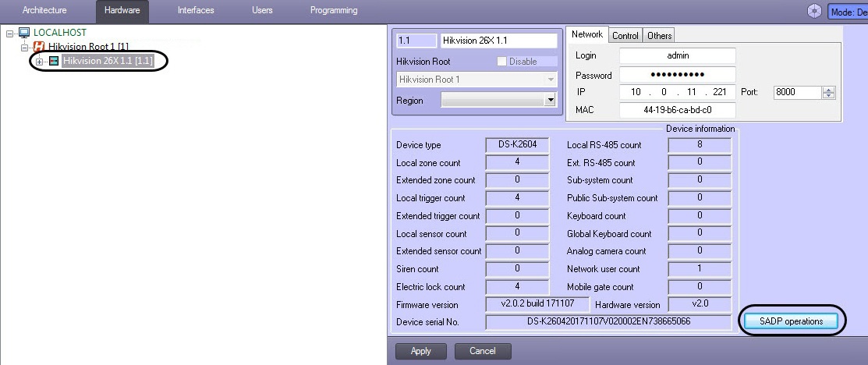Screen dimensions: 868x365
Task: Switch to the Control tab
Action: (625, 35)
